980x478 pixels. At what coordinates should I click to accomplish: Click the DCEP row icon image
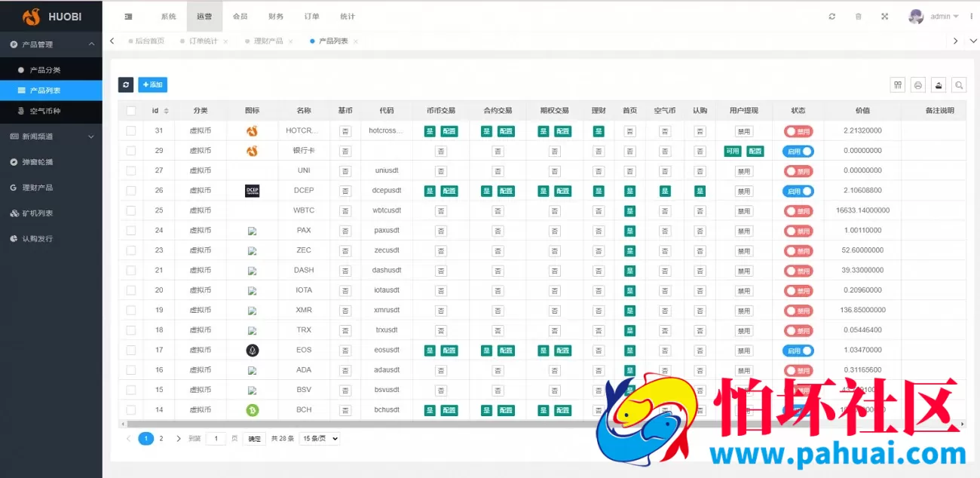pos(252,191)
